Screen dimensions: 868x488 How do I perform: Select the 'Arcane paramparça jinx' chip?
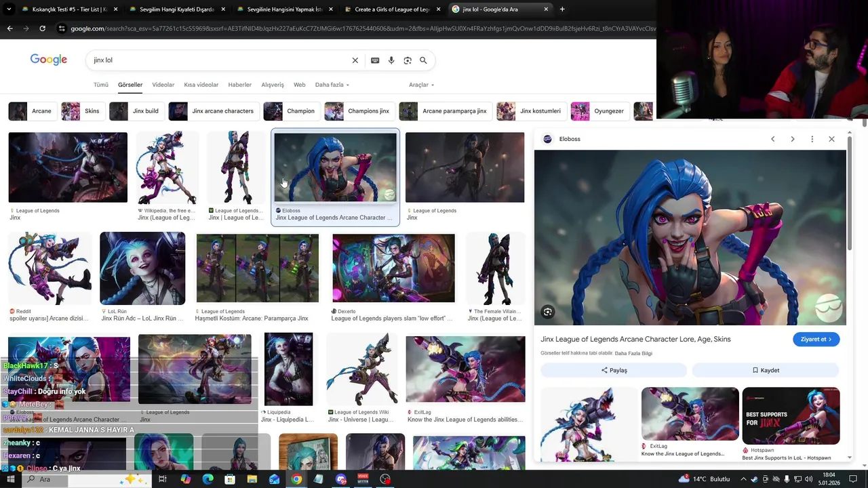point(445,111)
